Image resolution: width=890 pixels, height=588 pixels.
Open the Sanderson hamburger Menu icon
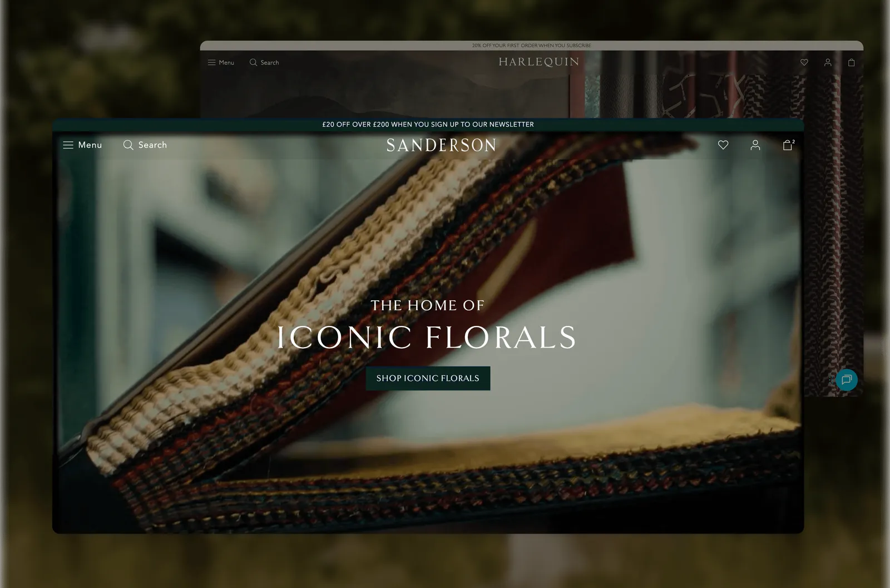[68, 145]
